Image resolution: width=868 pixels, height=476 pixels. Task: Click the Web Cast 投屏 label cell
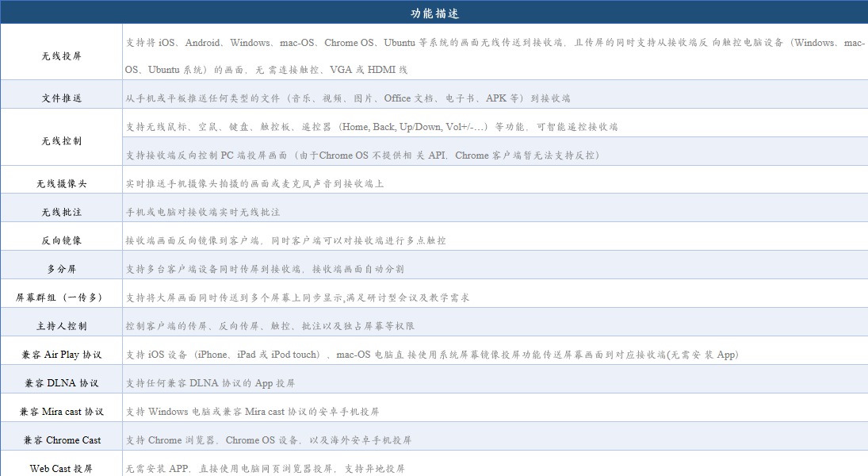62,468
